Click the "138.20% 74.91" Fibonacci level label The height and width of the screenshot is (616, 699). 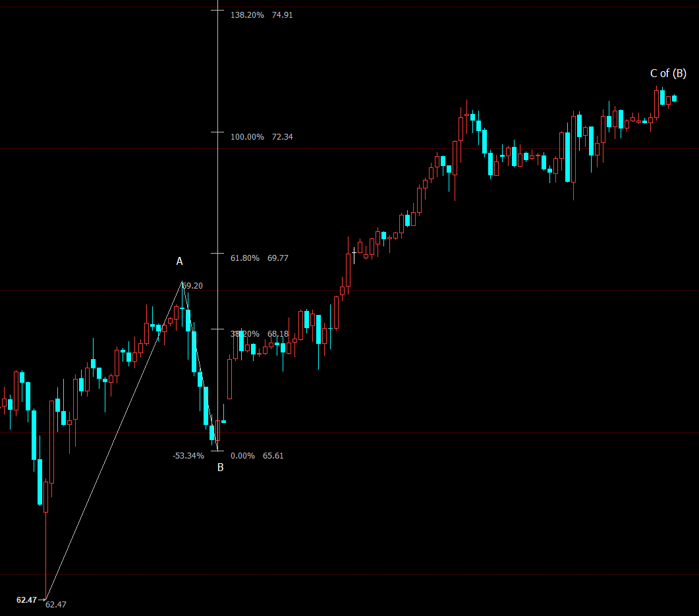coord(261,14)
